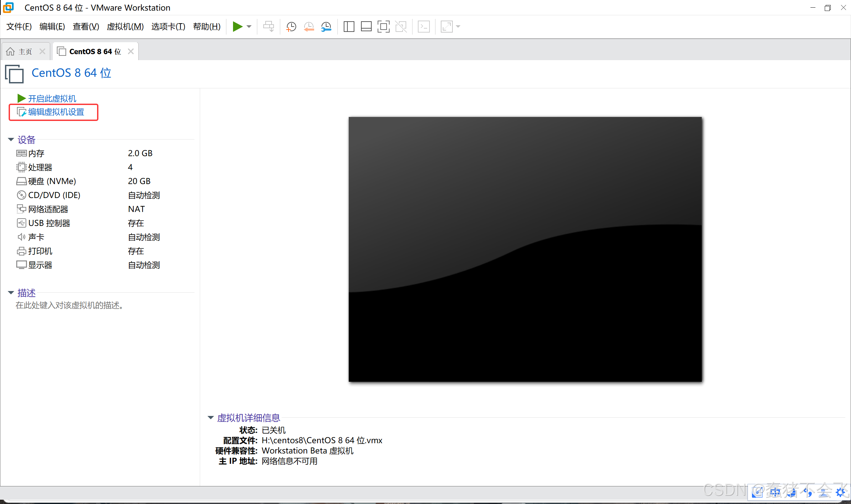Open the 虚拟机(M) menu
The image size is (851, 504).
pyautogui.click(x=125, y=27)
